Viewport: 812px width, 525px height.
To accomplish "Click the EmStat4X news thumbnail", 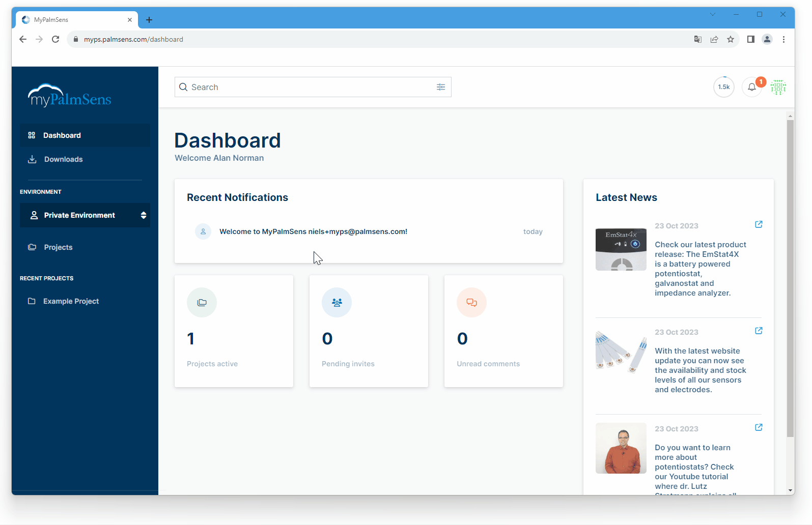I will pos(621,249).
